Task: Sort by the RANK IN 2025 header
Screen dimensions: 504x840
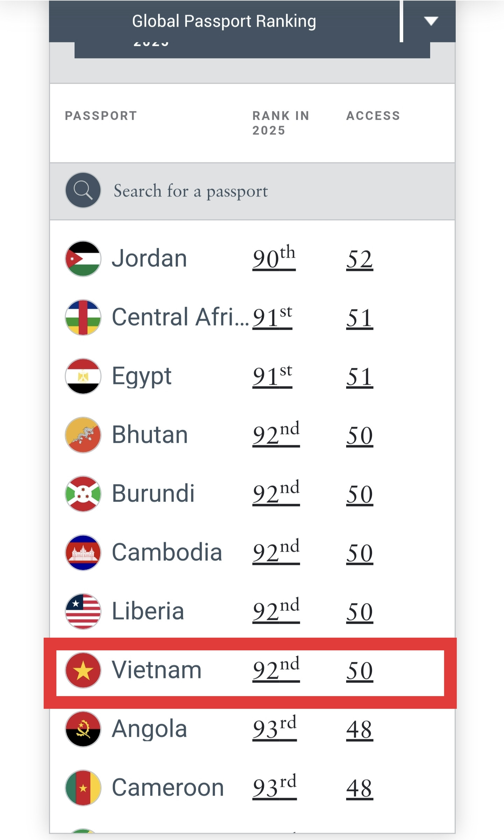Action: (281, 123)
